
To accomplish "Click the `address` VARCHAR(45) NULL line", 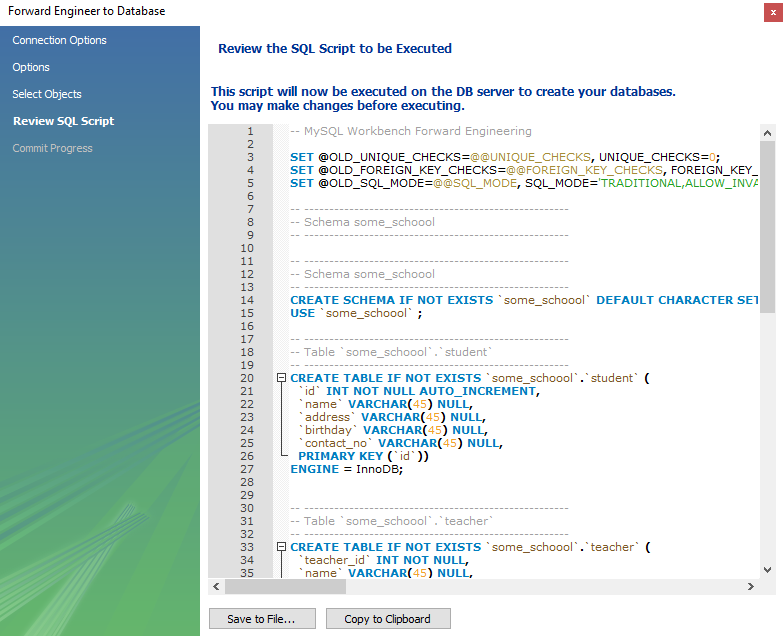I will tap(392, 417).
